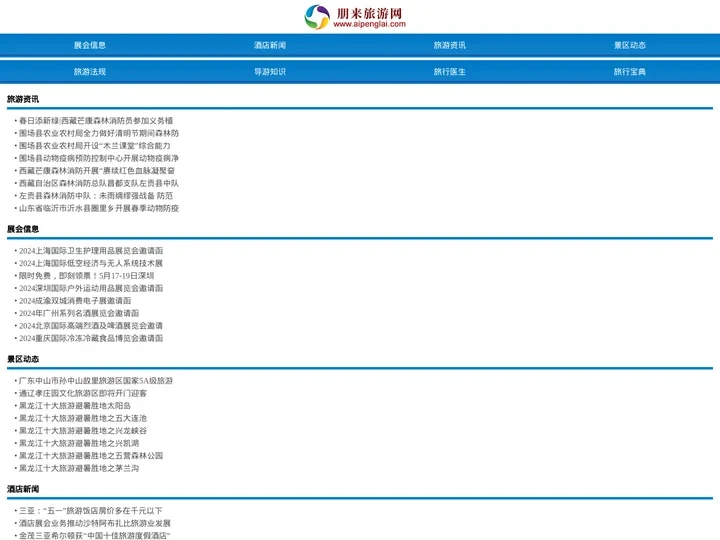Open article 左贡县森林消防中队：未雨绸缪强战备 防范
The image size is (720, 540).
[96, 196]
